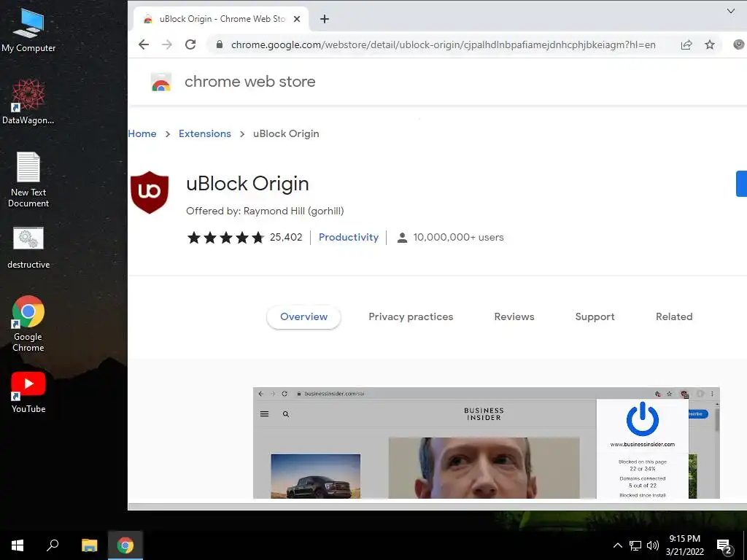
Task: Click the horizontal scrollbar at window bottom
Action: click(438, 506)
